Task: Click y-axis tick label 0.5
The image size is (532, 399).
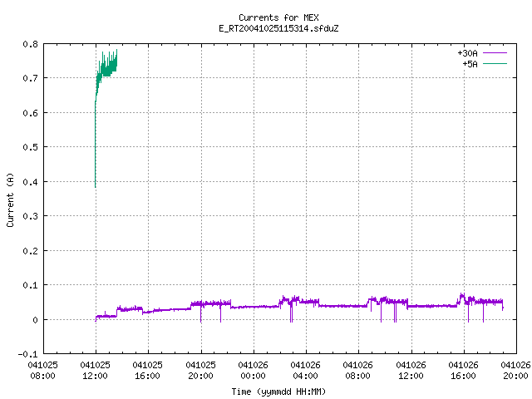Action: (30, 147)
